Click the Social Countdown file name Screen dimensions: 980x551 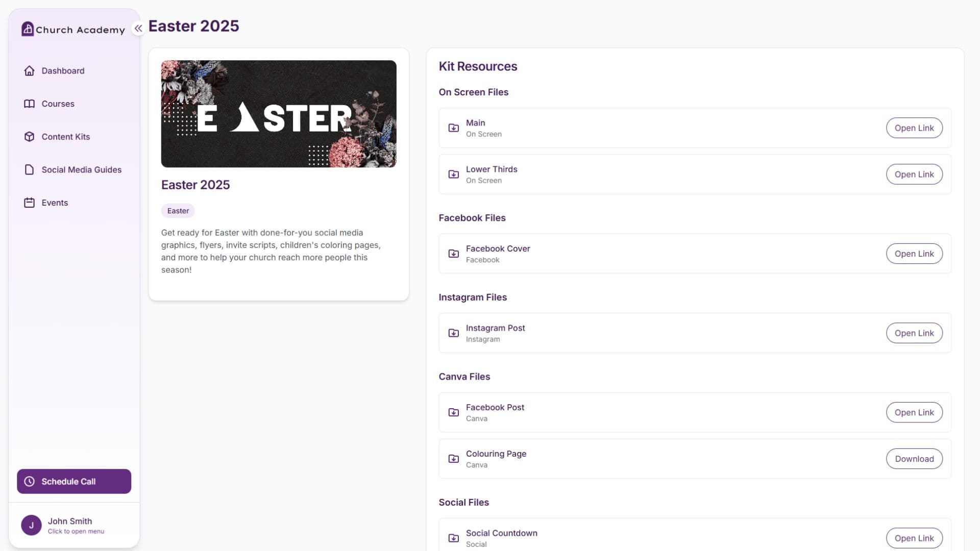[x=502, y=533]
